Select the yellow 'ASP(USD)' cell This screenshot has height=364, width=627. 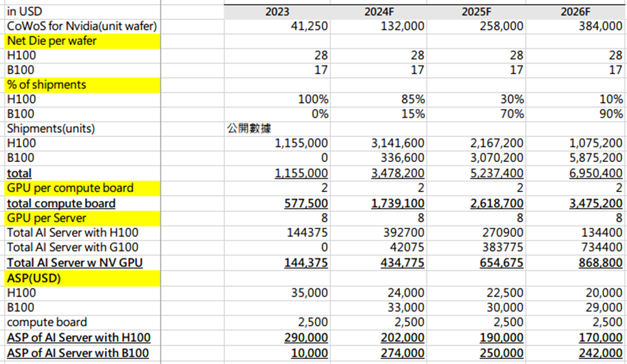tap(34, 278)
